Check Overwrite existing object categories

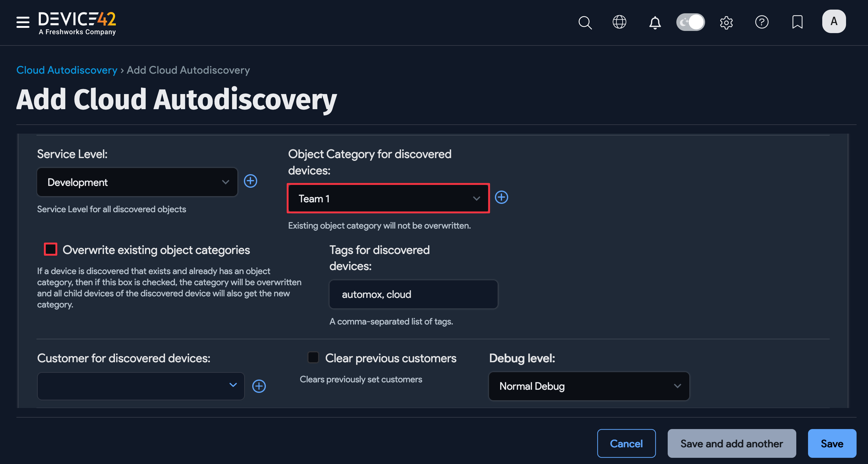(x=51, y=249)
